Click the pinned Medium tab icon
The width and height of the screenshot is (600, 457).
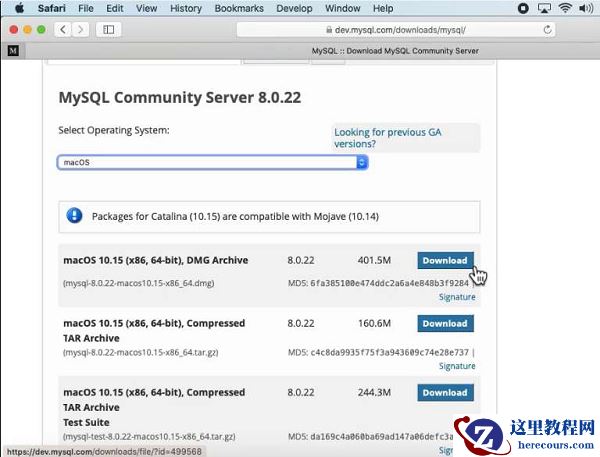pyautogui.click(x=13, y=51)
